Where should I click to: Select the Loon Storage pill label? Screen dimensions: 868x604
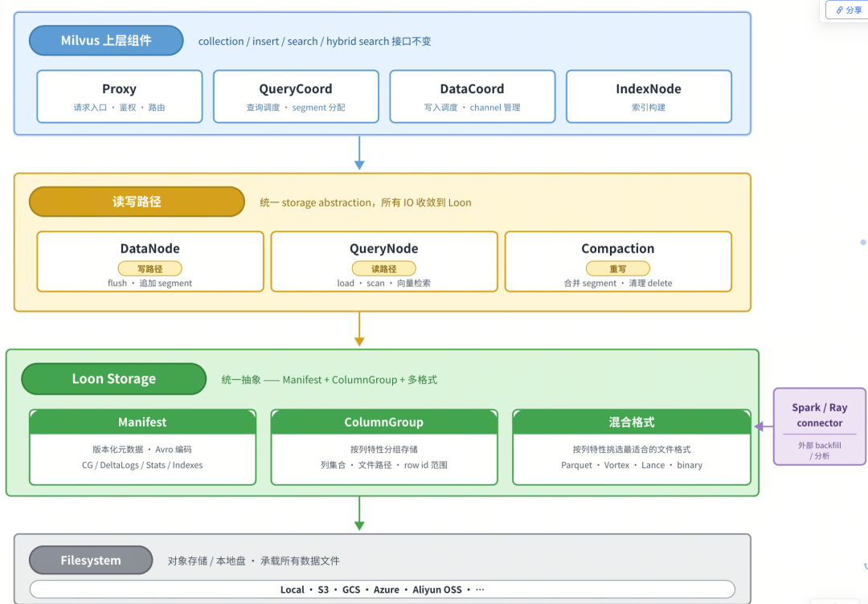(x=114, y=379)
